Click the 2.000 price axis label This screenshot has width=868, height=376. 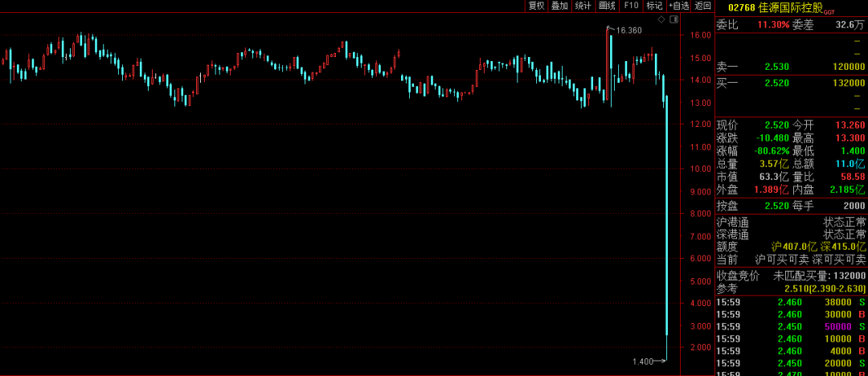click(702, 348)
